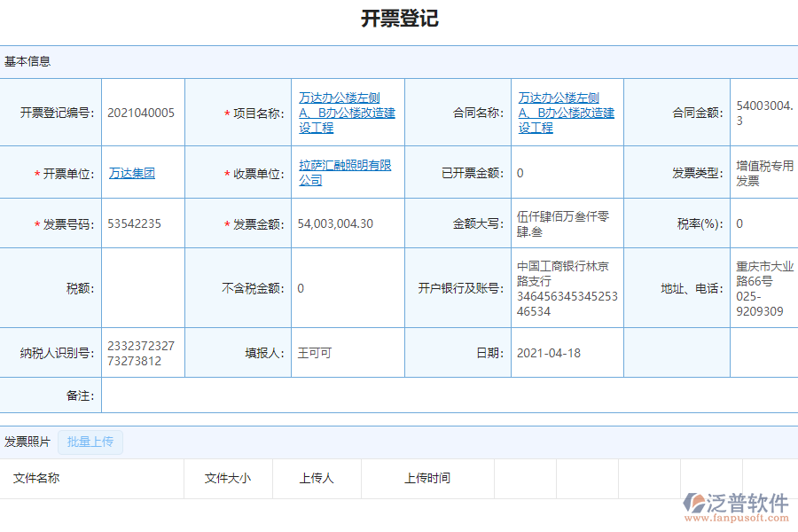The image size is (798, 532).
Task: Open the project name link 万达办公楼左侧改造建设工程
Action: pyautogui.click(x=346, y=112)
